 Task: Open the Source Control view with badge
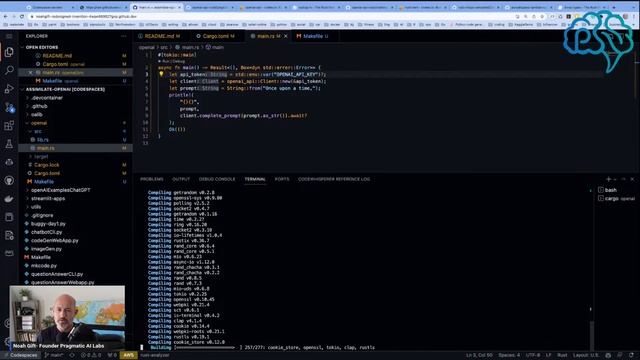coord(9,107)
